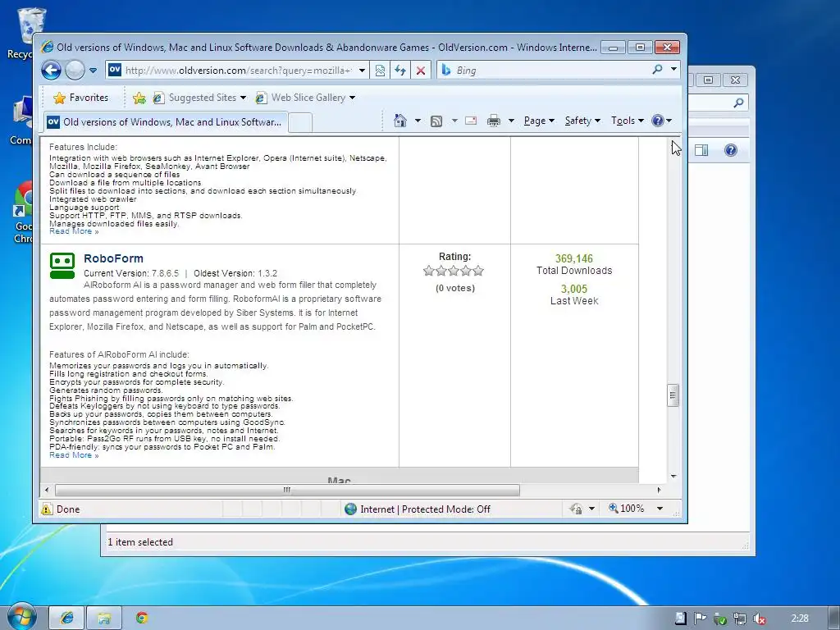Open a blank new tab

[300, 123]
